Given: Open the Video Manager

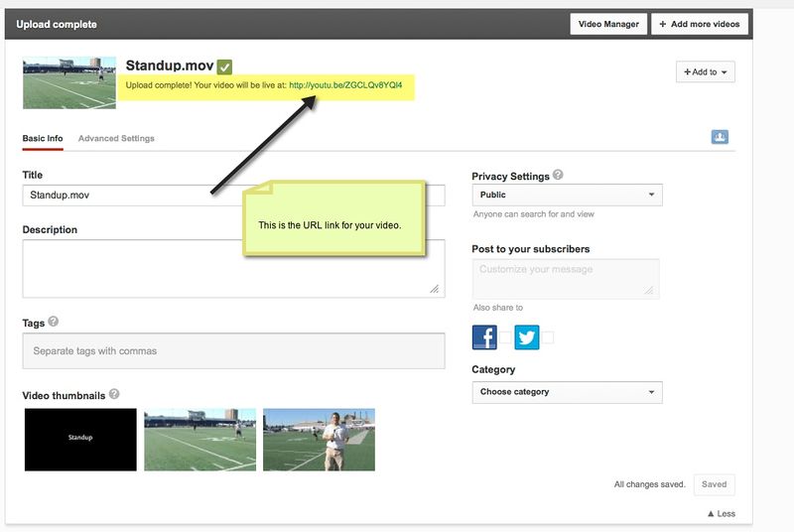Looking at the screenshot, I should pos(608,24).
